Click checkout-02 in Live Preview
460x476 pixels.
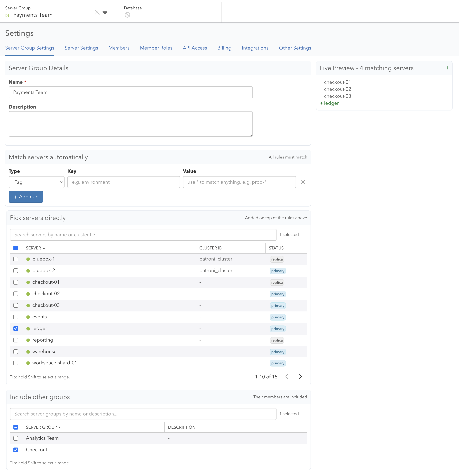(x=338, y=89)
